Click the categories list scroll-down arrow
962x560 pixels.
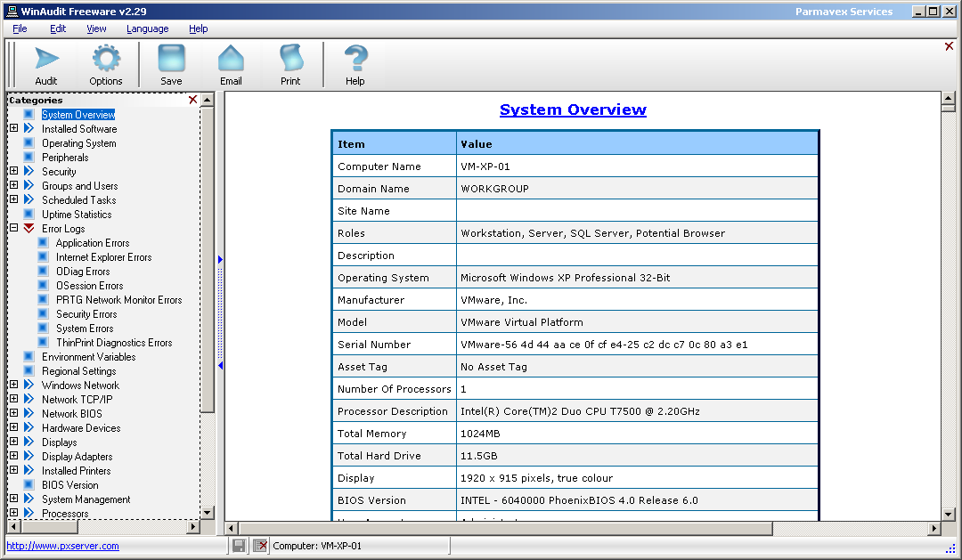pyautogui.click(x=208, y=513)
